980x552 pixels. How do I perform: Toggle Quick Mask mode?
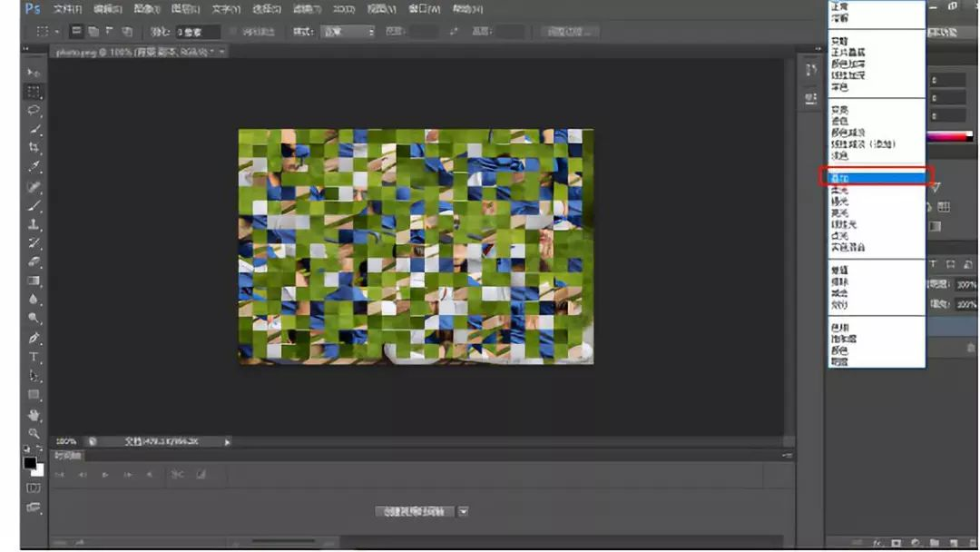(34, 488)
